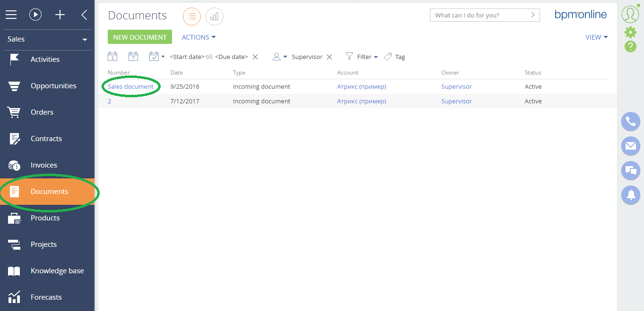Go to Activities section
The image size is (644, 311).
(x=47, y=59)
